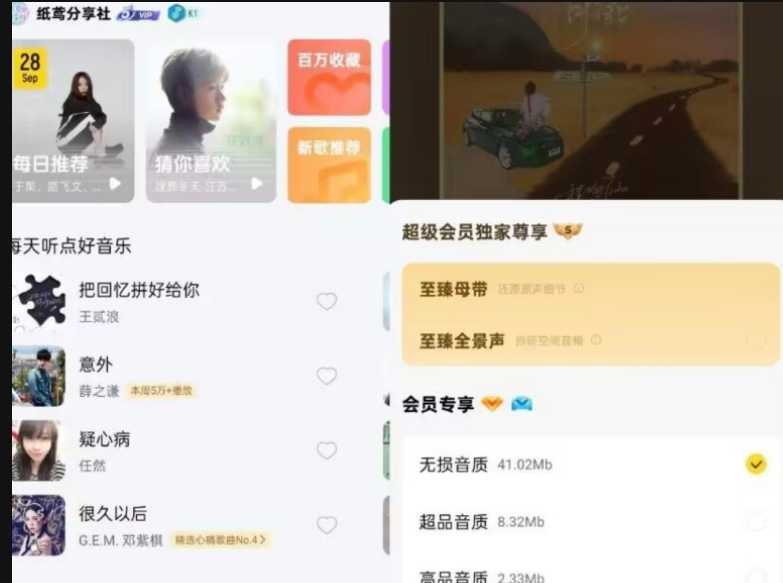The image size is (783, 583).
Task: Tap the blue envelope member badge
Action: (x=522, y=404)
